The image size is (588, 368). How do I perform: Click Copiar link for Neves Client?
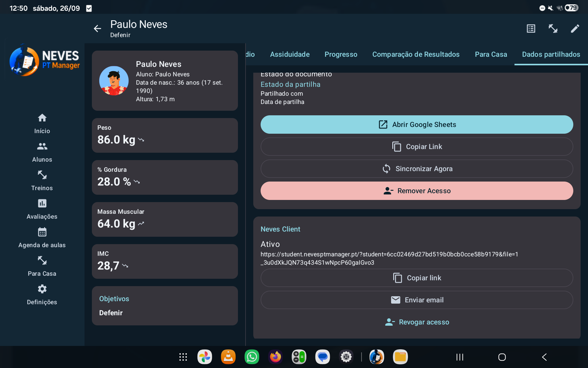click(x=417, y=278)
